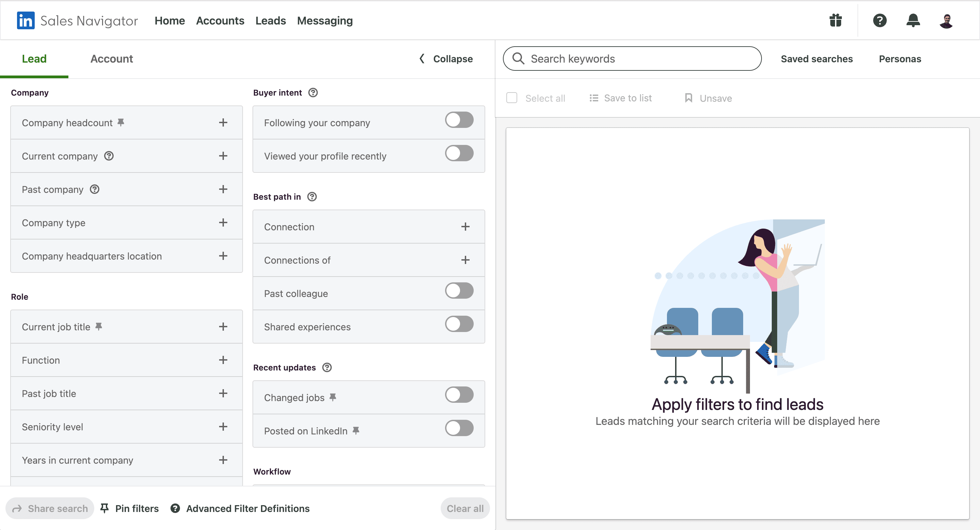Click the help icon beside Best path in

[x=312, y=197]
